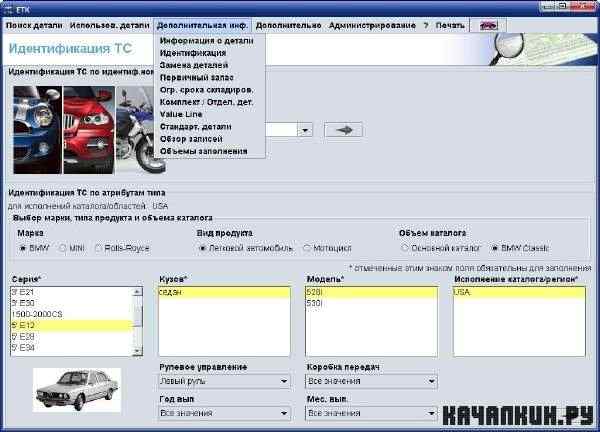
Task: Select 3' E21 in series list
Action: click(x=72, y=292)
